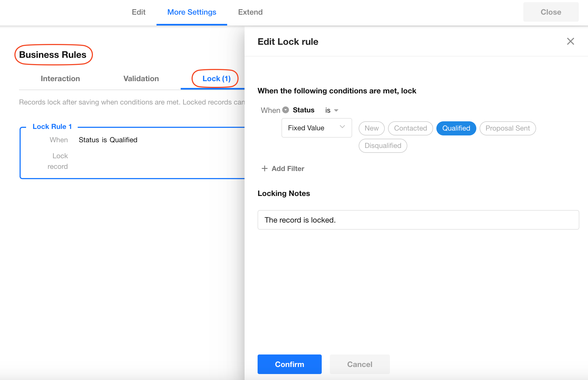Click the plus icon for Add Filter
Screen dimensions: 588x380
click(x=264, y=169)
